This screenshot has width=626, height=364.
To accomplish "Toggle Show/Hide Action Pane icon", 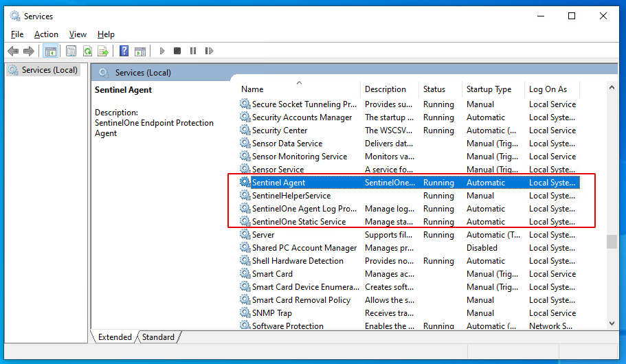I will pos(140,51).
